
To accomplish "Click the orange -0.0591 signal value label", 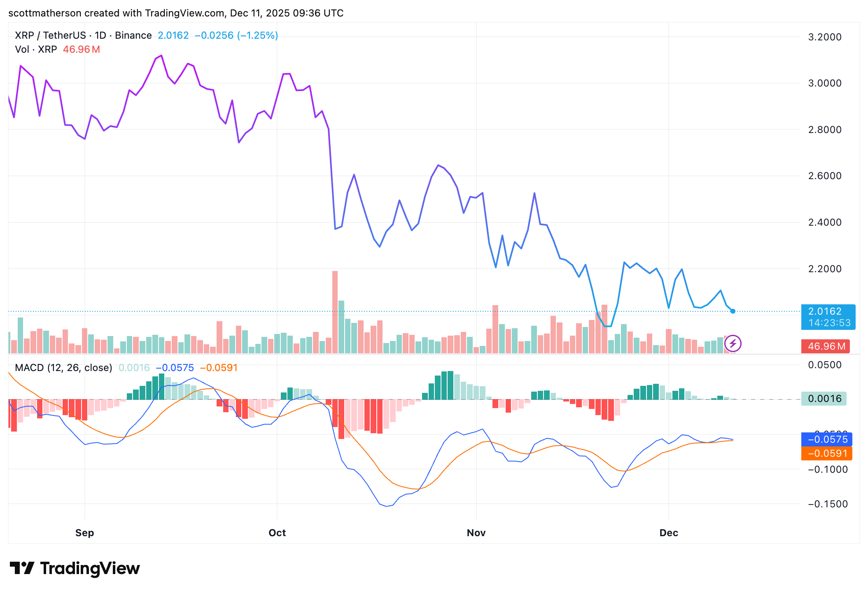I will pos(827,453).
